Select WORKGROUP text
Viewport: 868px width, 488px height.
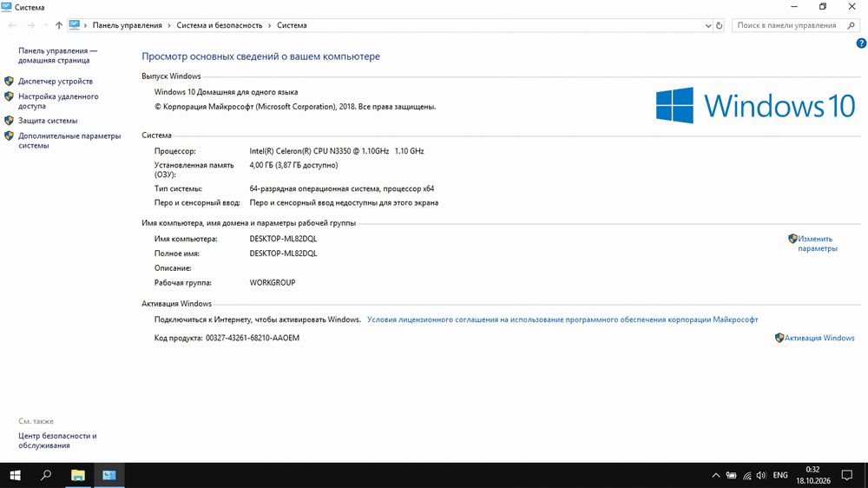273,282
